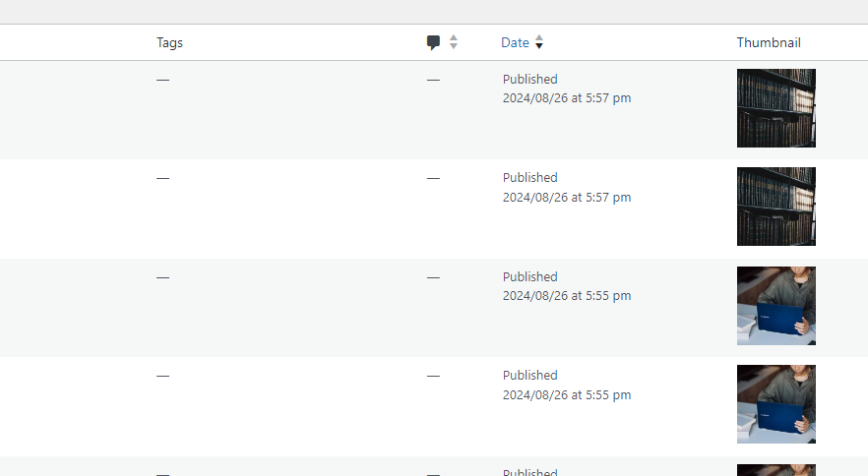Screen dimensions: 868x476
Task: Click the Thumbnail column header
Action: point(769,42)
